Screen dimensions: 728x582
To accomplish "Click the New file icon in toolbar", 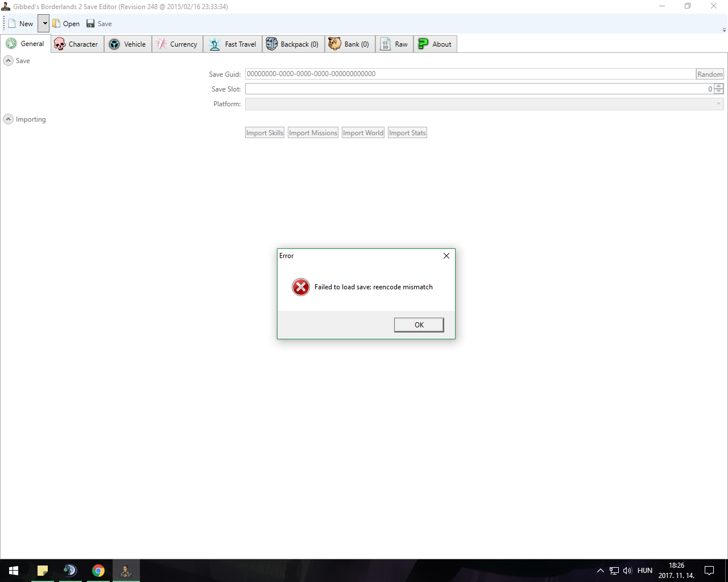I will [12, 24].
